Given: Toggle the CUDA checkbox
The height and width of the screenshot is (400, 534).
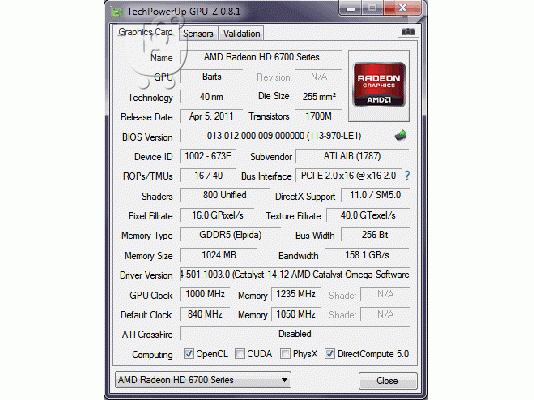Looking at the screenshot, I should pyautogui.click(x=240, y=353).
